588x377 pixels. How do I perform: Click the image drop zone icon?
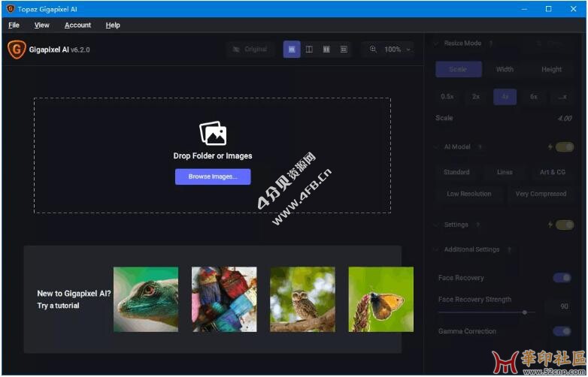click(213, 134)
